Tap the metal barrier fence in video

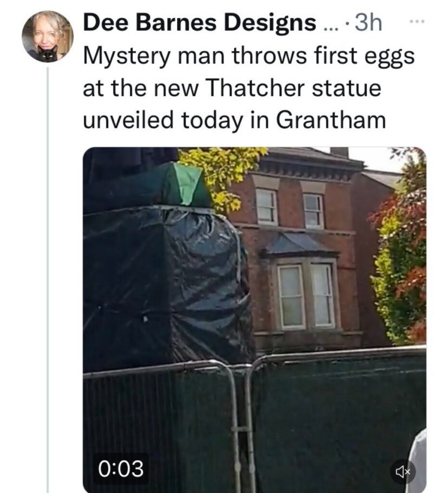[255, 421]
